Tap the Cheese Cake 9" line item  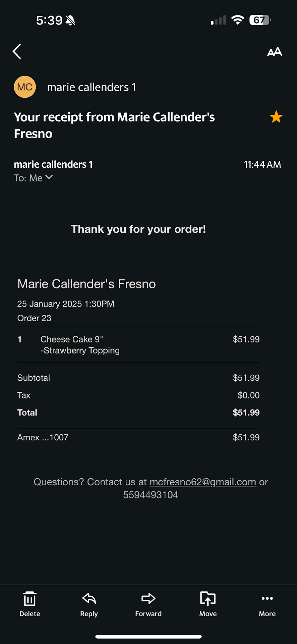coord(72,339)
